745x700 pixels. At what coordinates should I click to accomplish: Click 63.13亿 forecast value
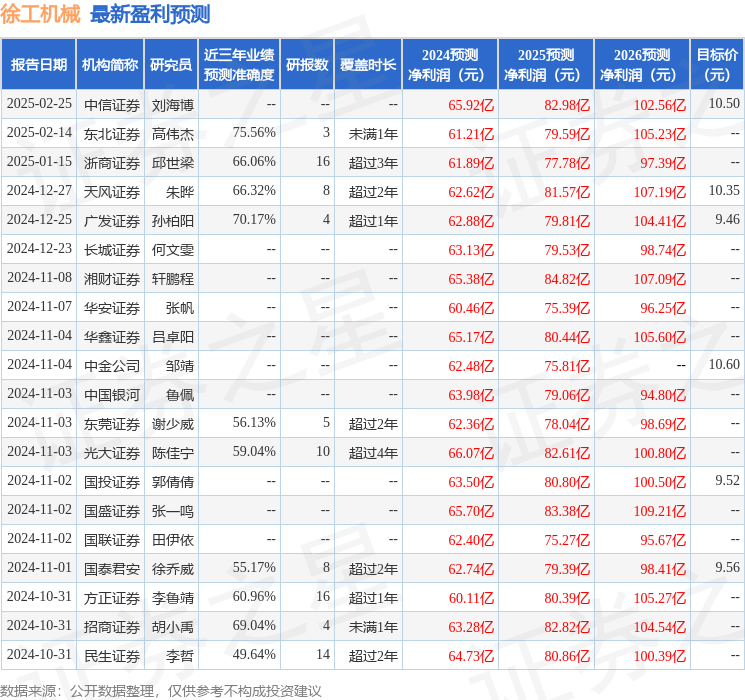click(471, 250)
